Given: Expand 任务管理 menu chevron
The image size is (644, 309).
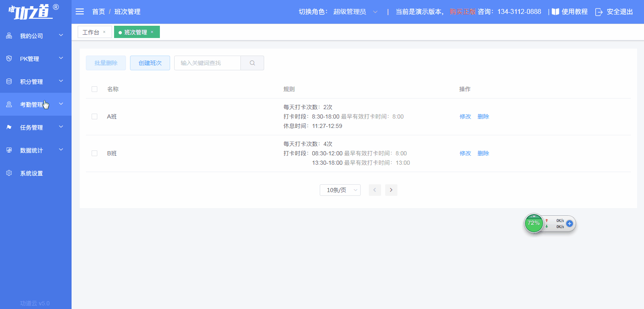Looking at the screenshot, I should tap(61, 127).
